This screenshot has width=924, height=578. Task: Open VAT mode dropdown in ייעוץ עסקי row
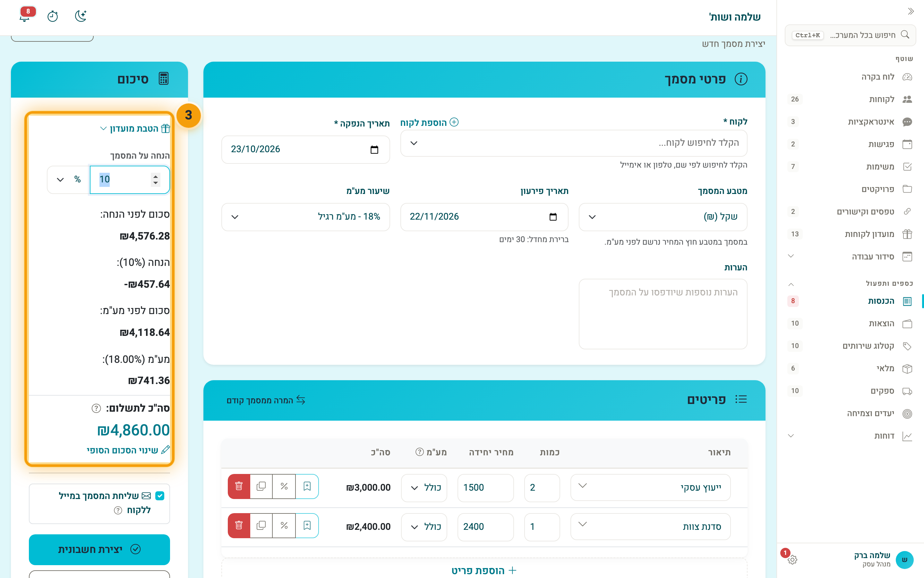coord(424,488)
